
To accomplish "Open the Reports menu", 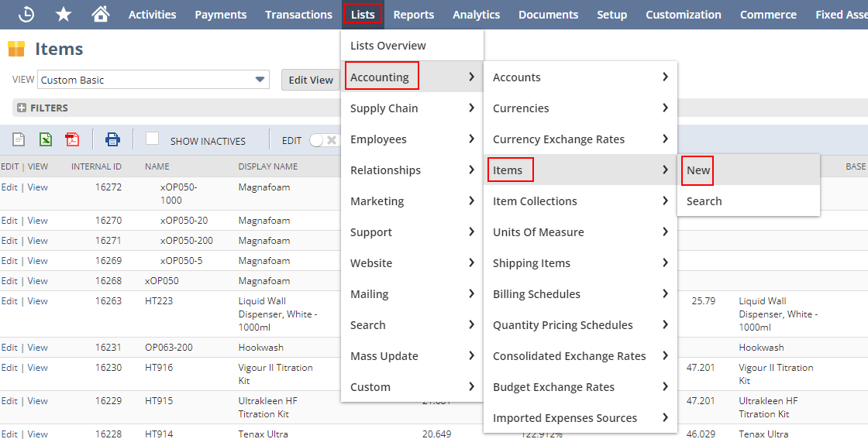I will [413, 15].
